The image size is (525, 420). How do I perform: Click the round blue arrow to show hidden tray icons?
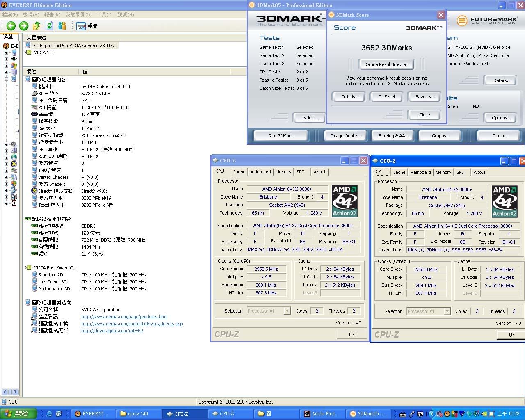click(x=431, y=414)
